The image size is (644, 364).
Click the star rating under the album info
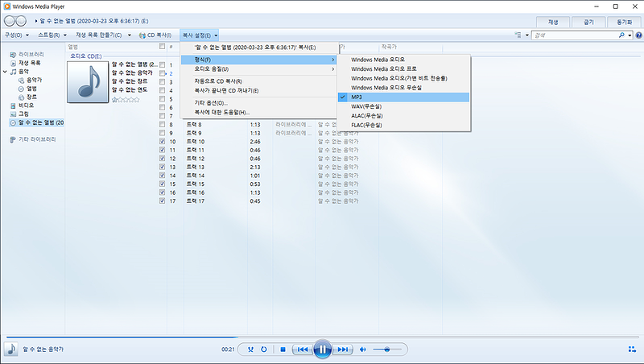point(126,99)
